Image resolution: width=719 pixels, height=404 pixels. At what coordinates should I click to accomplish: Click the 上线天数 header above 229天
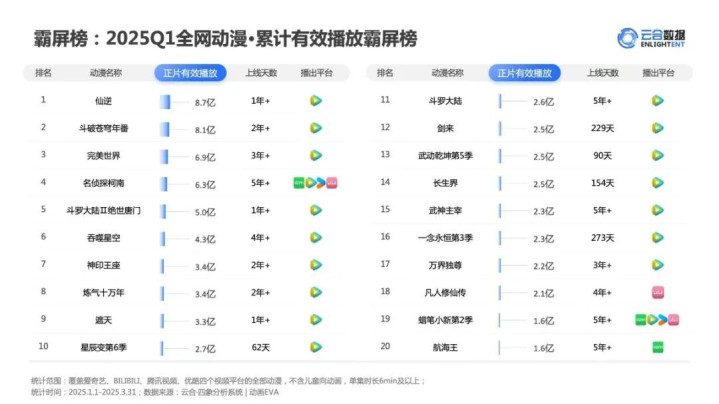point(603,73)
